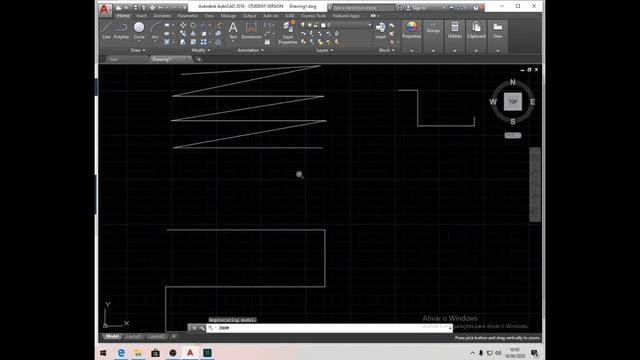The width and height of the screenshot is (640, 360).
Task: Expand the Layers panel flyout
Action: [x=325, y=50]
